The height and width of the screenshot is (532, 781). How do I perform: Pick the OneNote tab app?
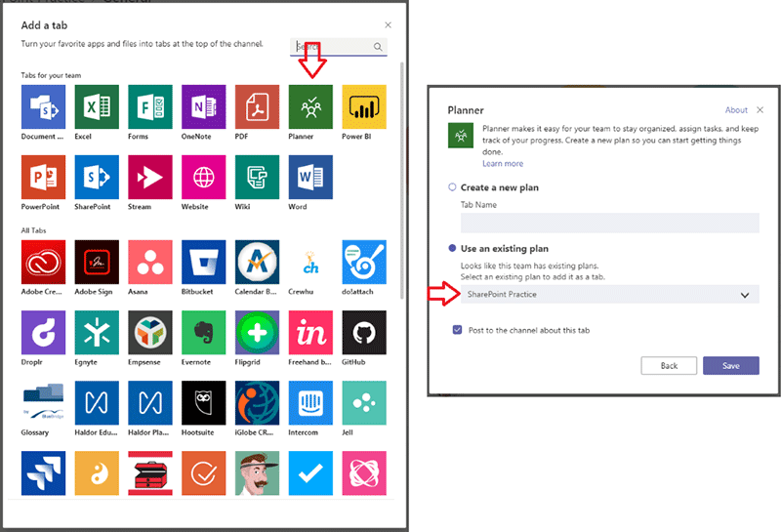[204, 106]
